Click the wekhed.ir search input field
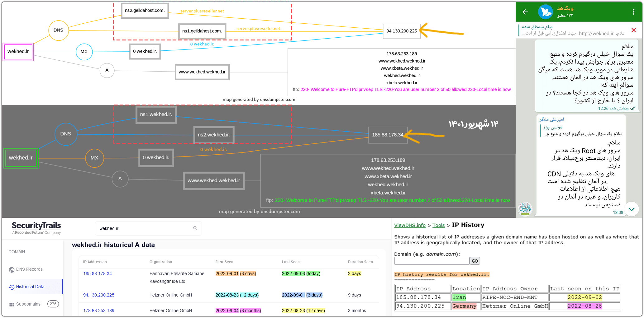This screenshot has width=644, height=318. (143, 228)
